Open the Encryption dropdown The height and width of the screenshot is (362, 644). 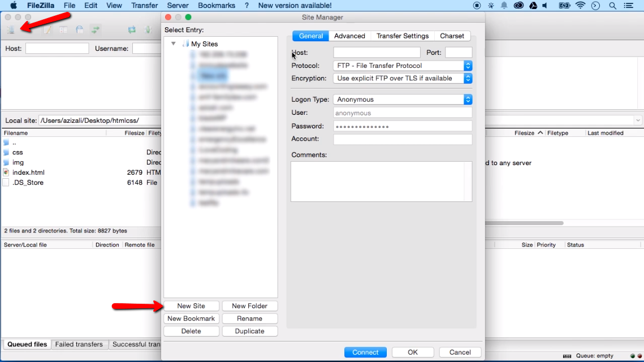[468, 79]
